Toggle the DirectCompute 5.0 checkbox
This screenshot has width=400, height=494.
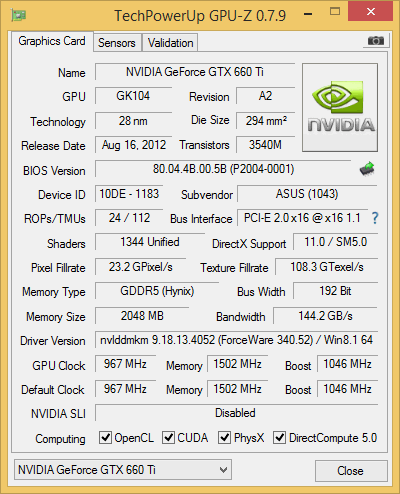279,437
